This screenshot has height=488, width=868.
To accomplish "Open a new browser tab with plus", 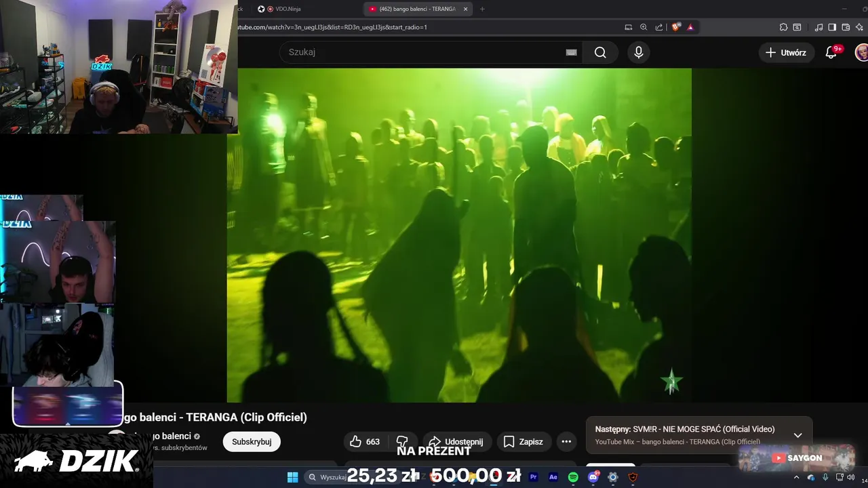I will 482,9.
